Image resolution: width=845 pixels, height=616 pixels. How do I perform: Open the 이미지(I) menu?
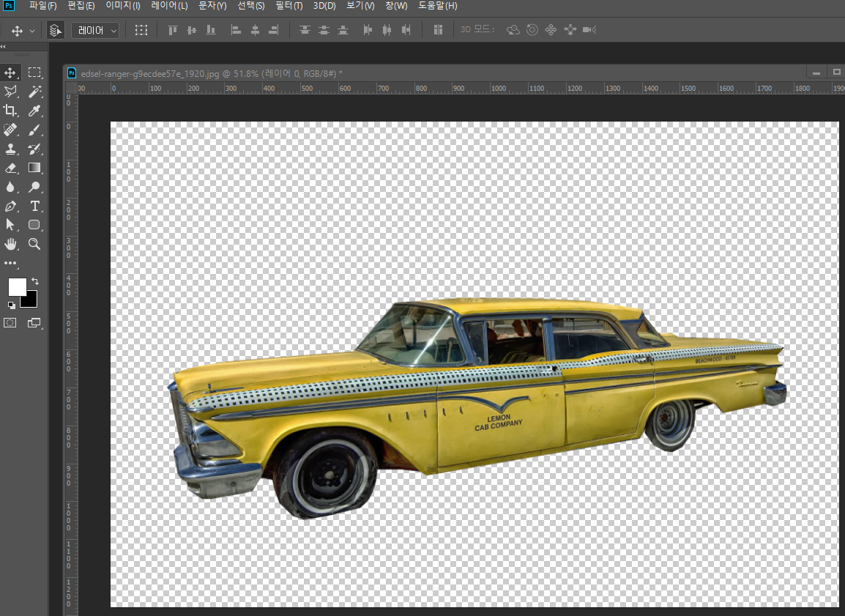click(123, 6)
